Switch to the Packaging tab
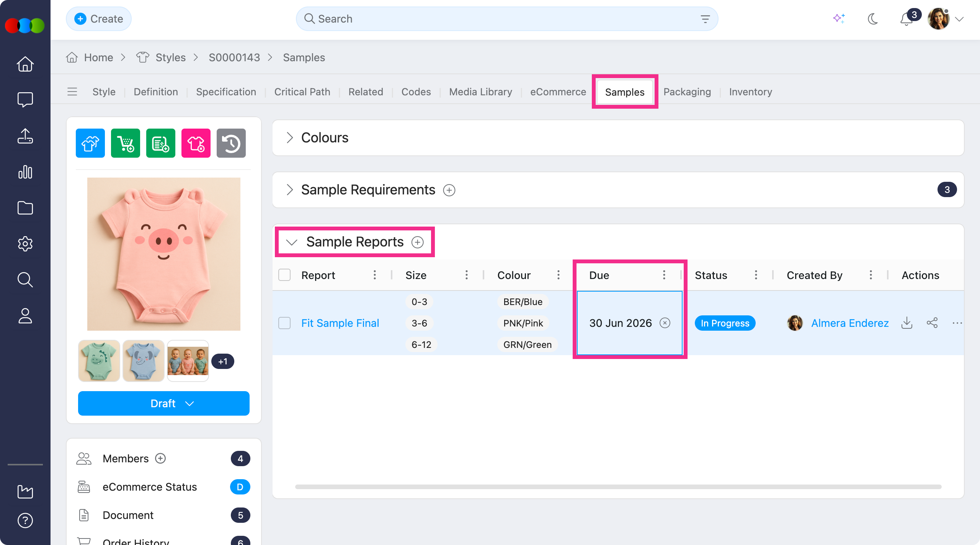Image resolution: width=980 pixels, height=545 pixels. click(x=687, y=92)
